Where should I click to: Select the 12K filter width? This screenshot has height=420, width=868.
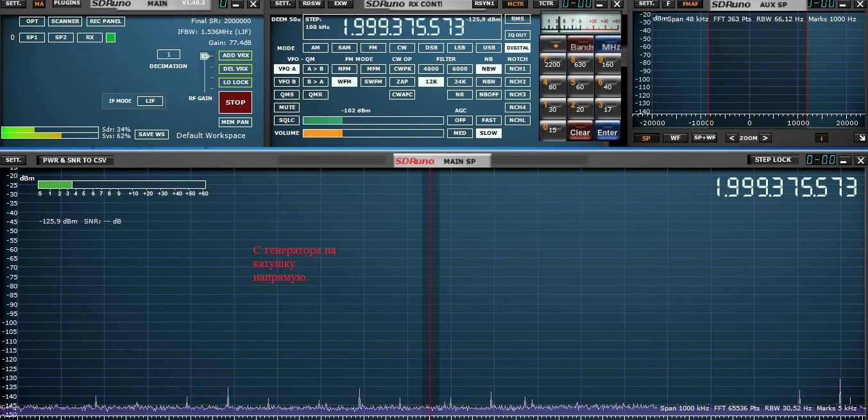[x=430, y=82]
